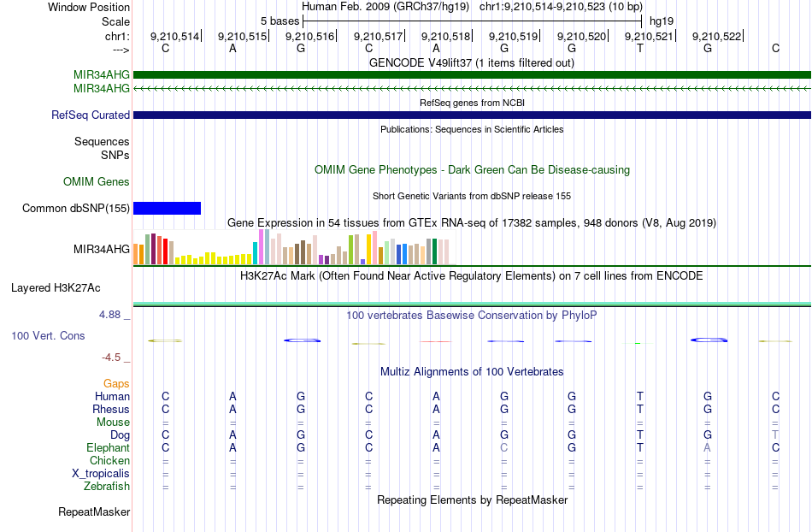Viewport: 812px width, 532px height.
Task: Click the pale C in the Elephant alignment row
Action: [x=504, y=447]
